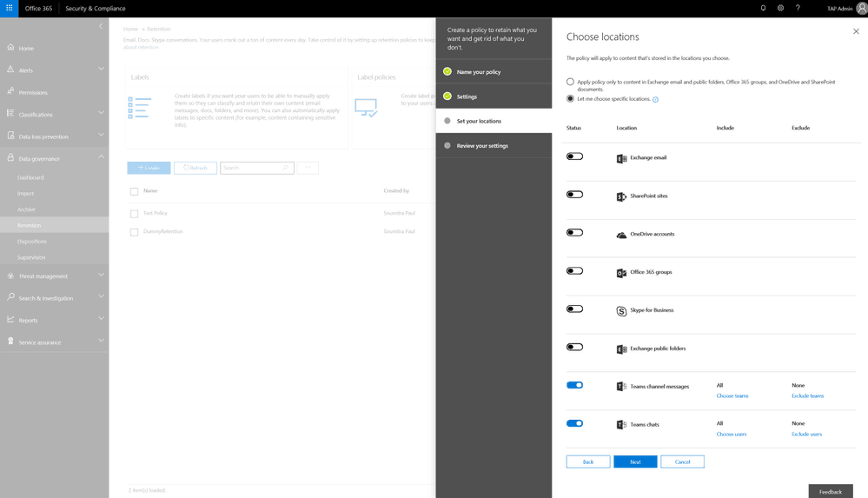Viewport: 868px width, 498px height.
Task: Open the help question mark icon
Action: (x=798, y=9)
